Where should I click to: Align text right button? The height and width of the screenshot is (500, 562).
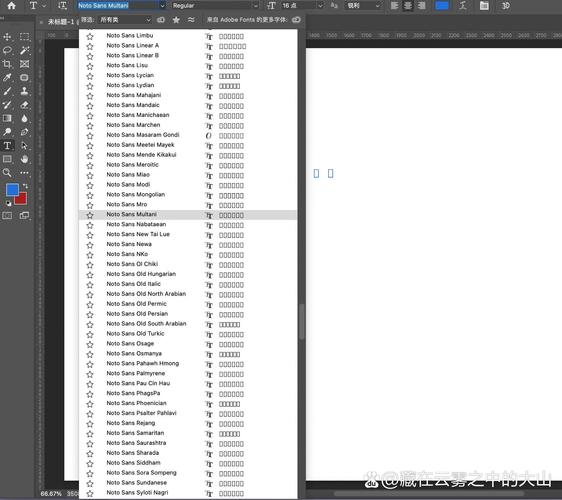click(x=422, y=6)
